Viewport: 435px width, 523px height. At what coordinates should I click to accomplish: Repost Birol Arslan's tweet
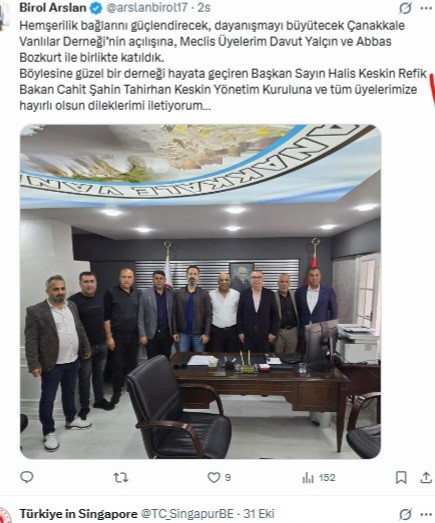(x=120, y=478)
